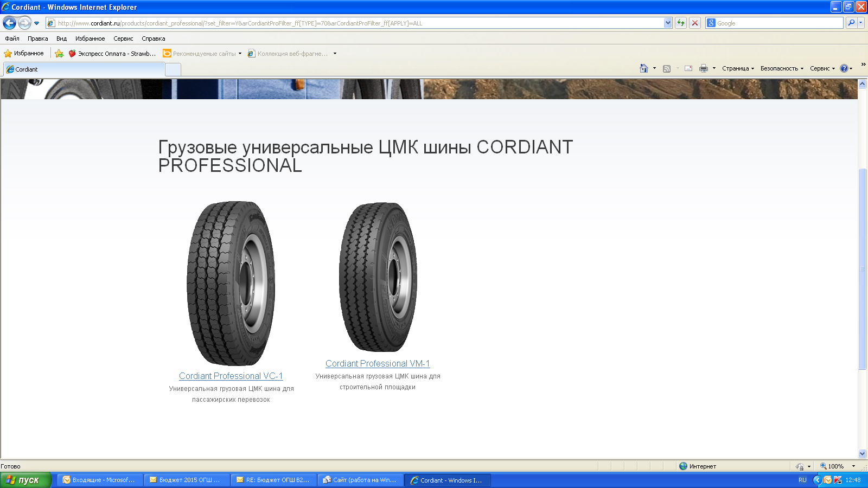Click the magnifier search button
The height and width of the screenshot is (488, 868).
point(851,23)
